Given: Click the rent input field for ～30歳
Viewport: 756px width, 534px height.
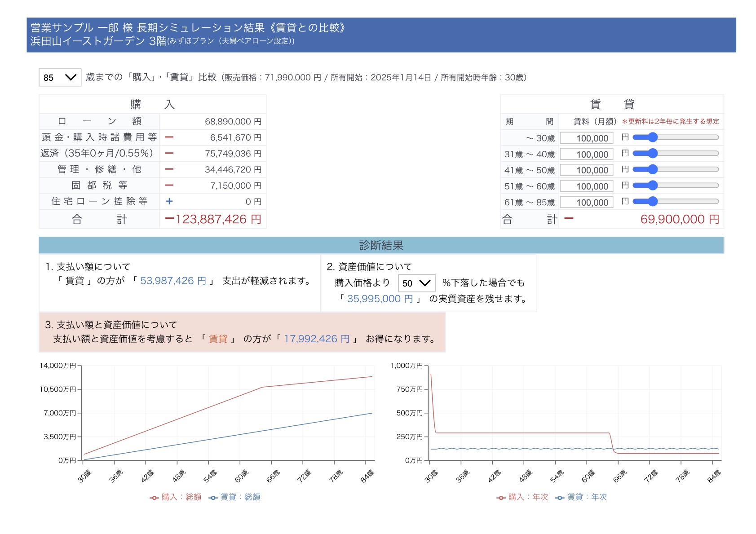Looking at the screenshot, I should (586, 138).
